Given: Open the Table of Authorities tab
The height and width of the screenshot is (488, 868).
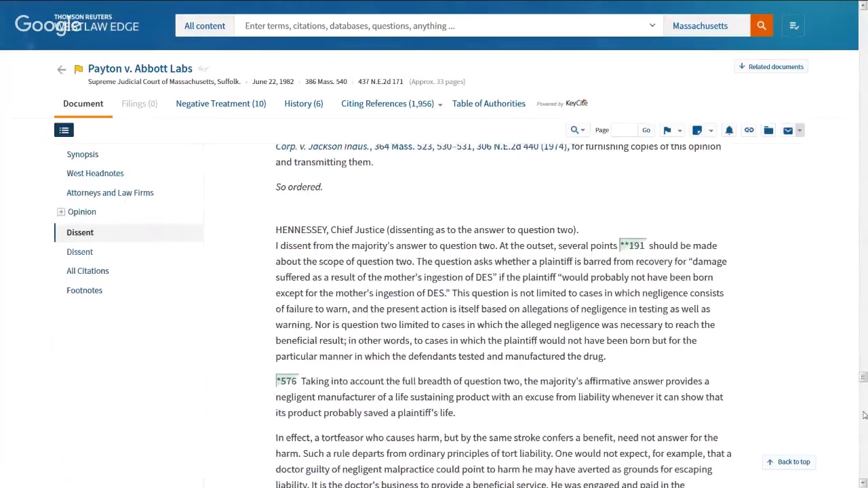Looking at the screenshot, I should coord(489,104).
